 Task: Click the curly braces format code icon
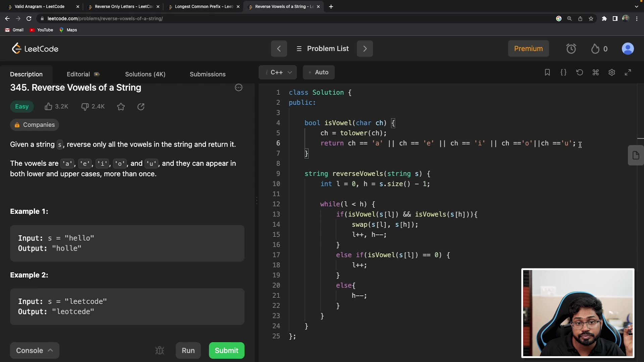click(x=563, y=72)
